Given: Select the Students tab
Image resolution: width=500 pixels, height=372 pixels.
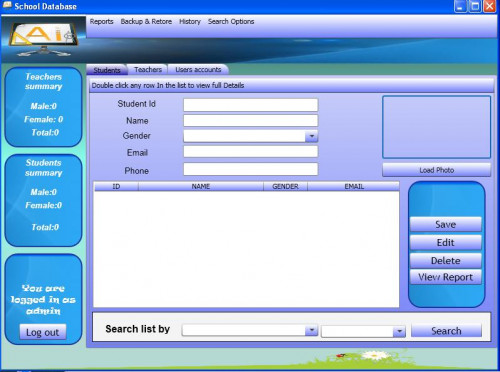Looking at the screenshot, I should [x=107, y=70].
